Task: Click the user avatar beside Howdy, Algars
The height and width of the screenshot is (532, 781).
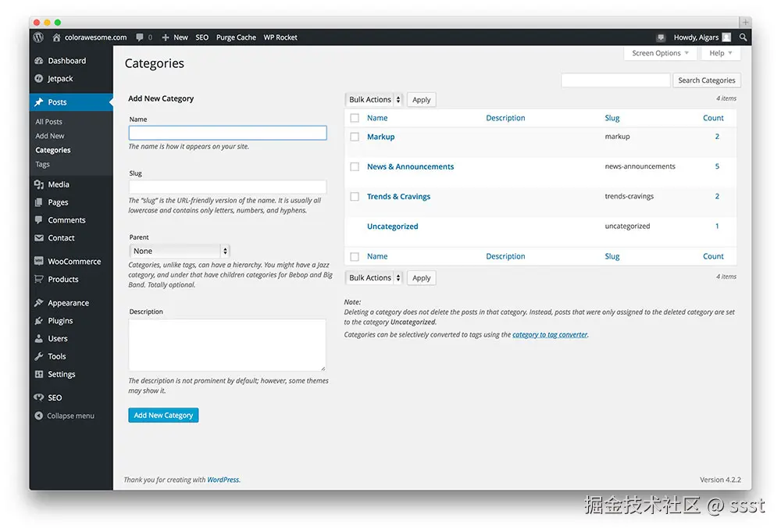Action: 726,37
